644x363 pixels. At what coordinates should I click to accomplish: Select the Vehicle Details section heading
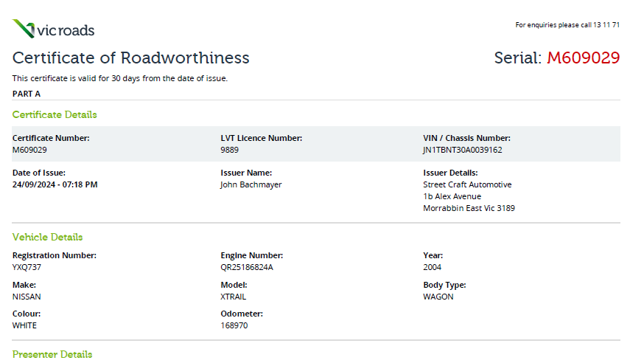(47, 237)
